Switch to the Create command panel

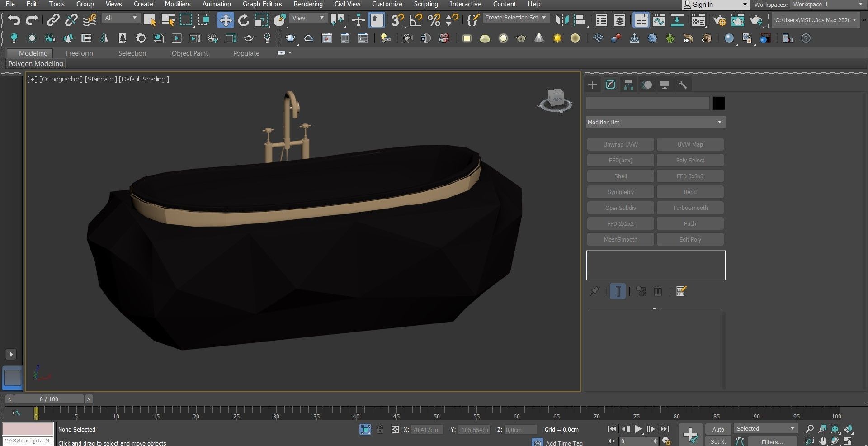[592, 85]
